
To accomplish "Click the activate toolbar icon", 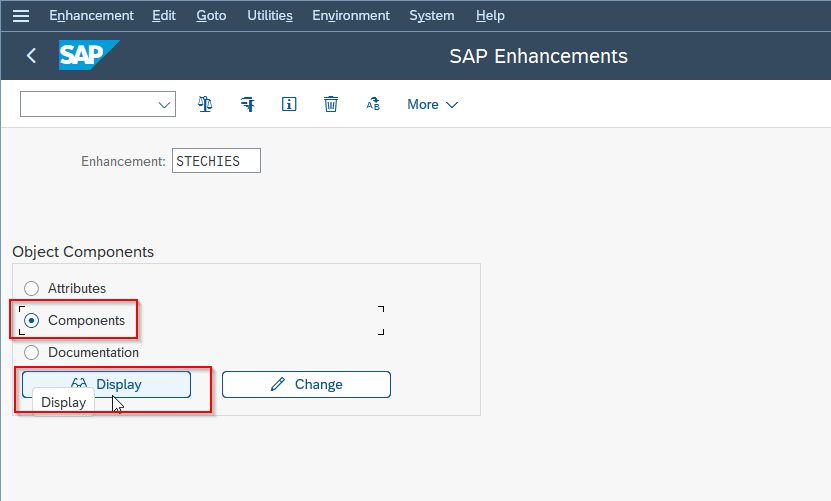I will pyautogui.click(x=247, y=104).
